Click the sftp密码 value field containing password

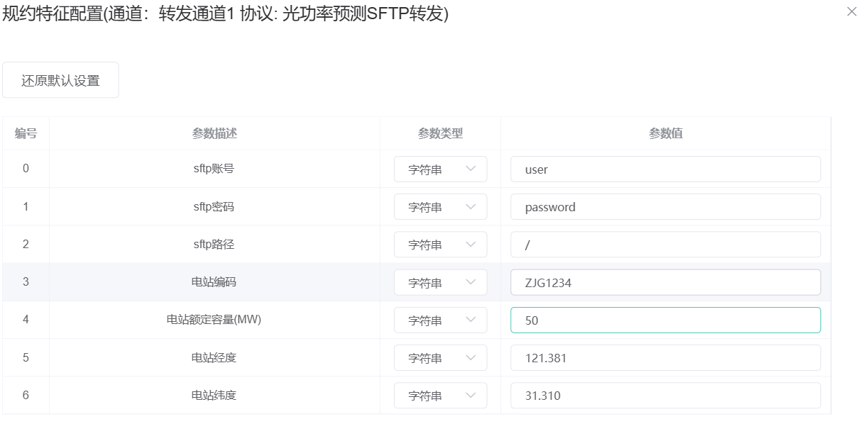point(666,207)
